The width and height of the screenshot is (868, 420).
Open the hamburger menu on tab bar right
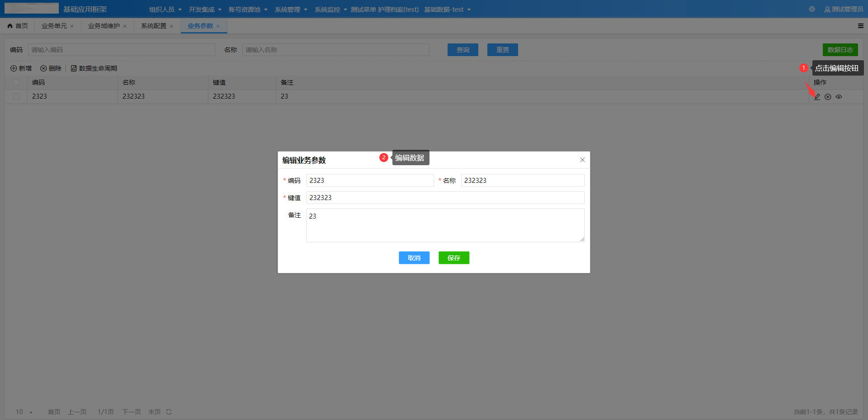[x=860, y=26]
